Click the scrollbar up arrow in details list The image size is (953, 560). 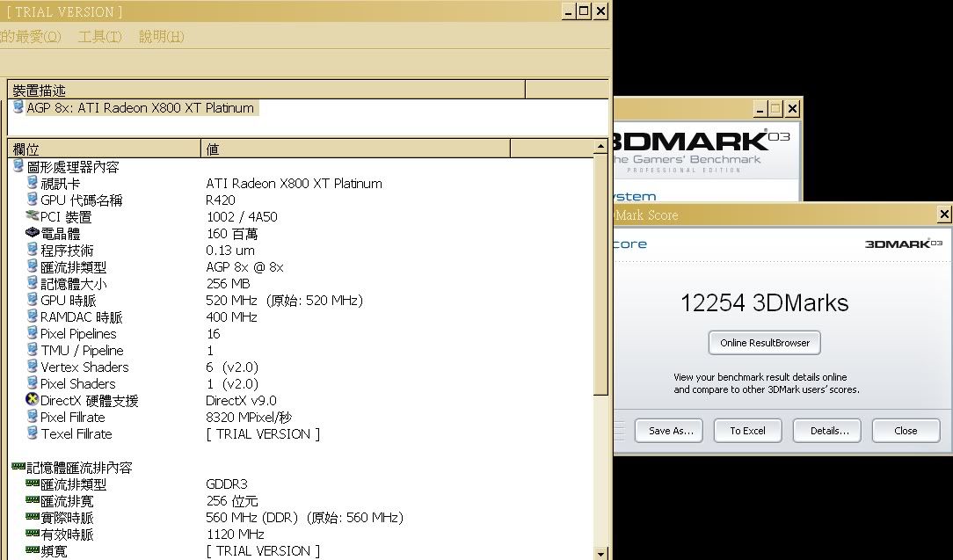coord(600,147)
